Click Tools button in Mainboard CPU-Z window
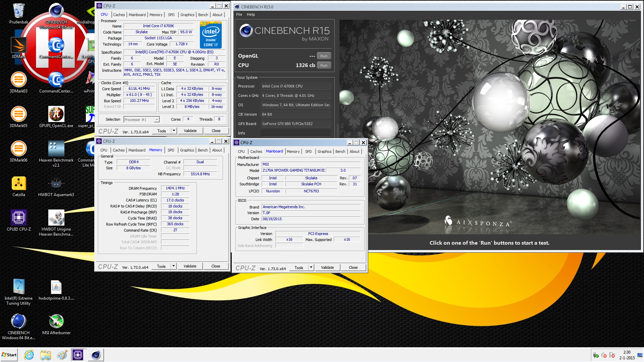 click(299, 267)
